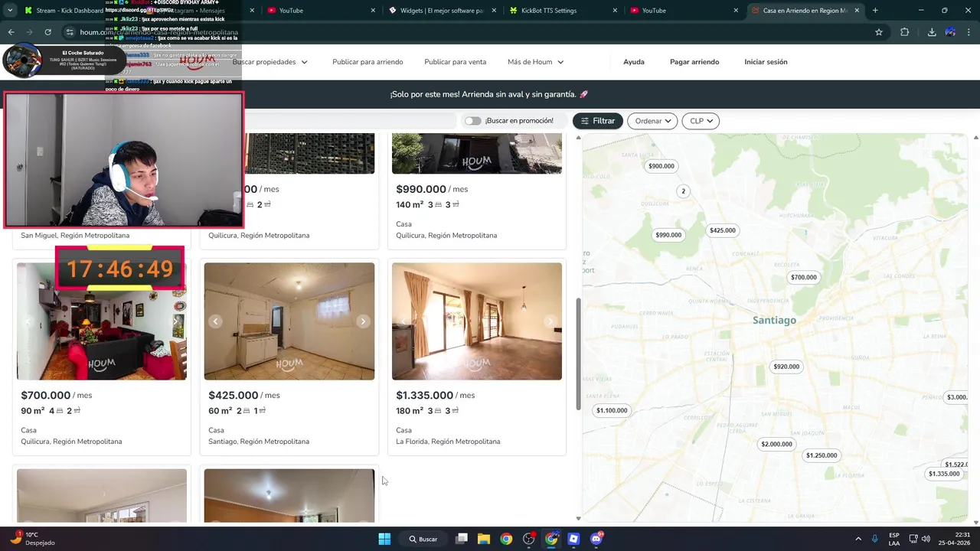Toggle the Buscar en promoción switch
The image size is (980, 551).
472,121
